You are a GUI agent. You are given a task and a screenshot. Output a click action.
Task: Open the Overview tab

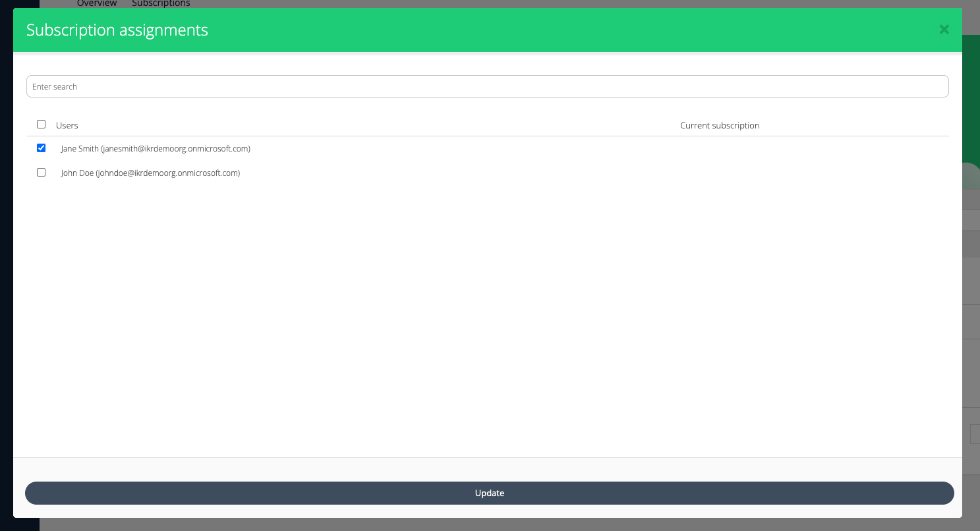tap(96, 4)
